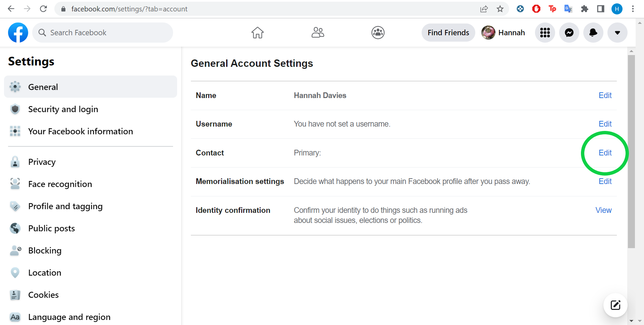Expand the Account dropdown arrow
This screenshot has width=644, height=325.
[618, 33]
